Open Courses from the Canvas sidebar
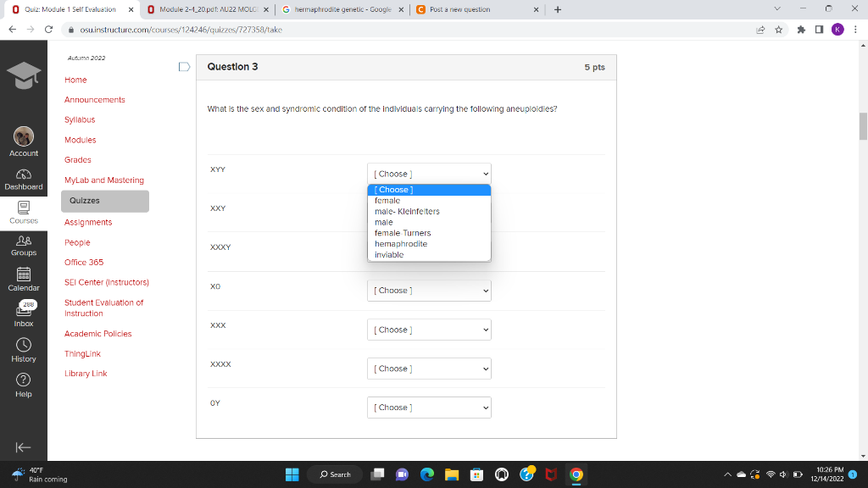This screenshot has width=868, height=488. point(23,212)
